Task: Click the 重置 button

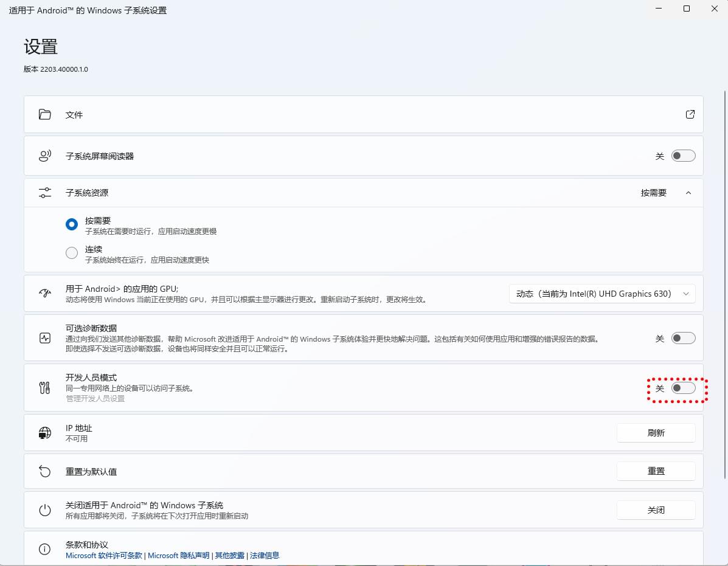Action: (x=656, y=471)
